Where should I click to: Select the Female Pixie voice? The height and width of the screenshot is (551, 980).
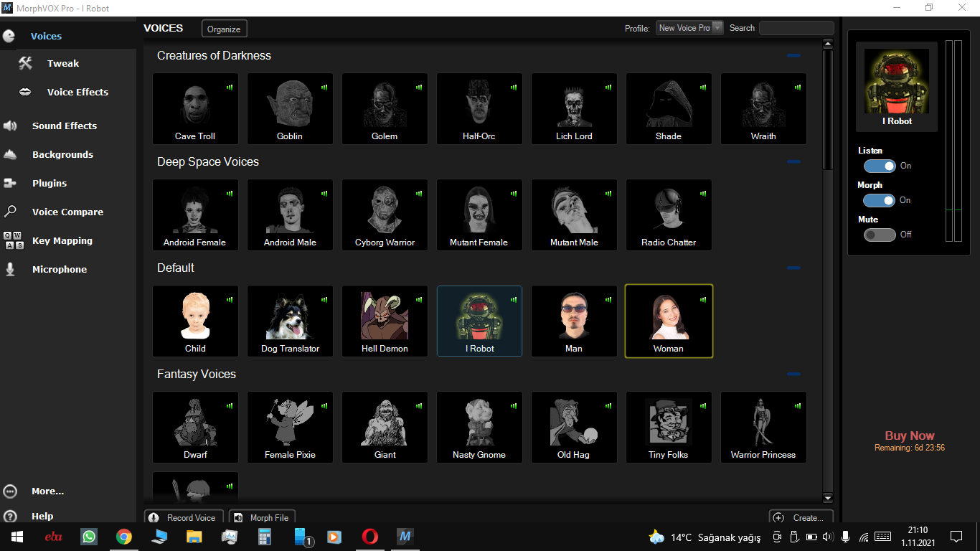click(x=290, y=427)
